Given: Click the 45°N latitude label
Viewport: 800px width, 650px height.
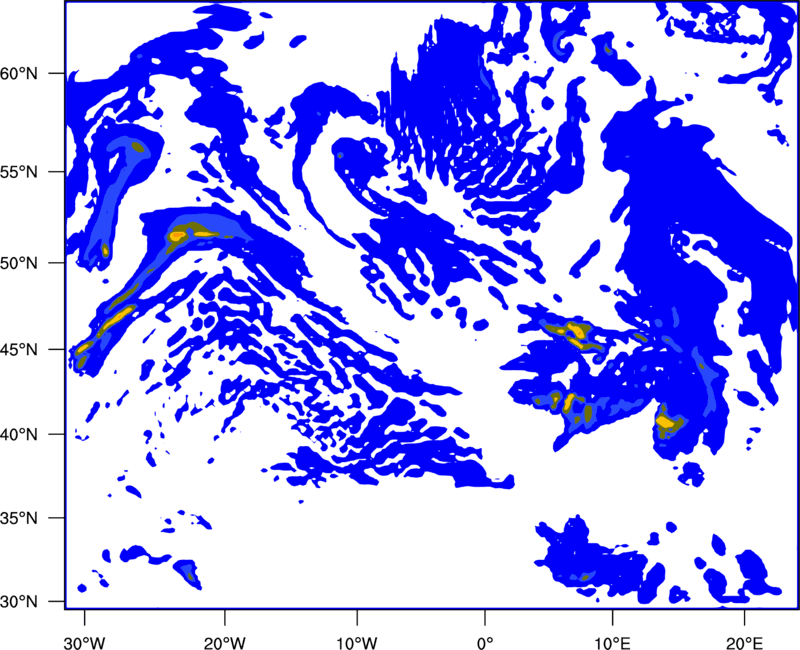Looking at the screenshot, I should [19, 349].
